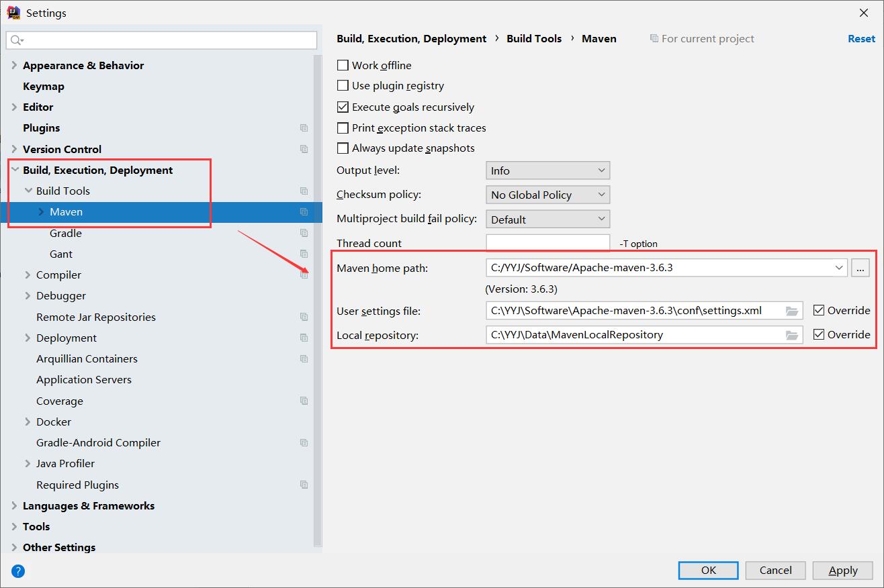The image size is (884, 588).
Task: Select Gant under Build Tools
Action: point(61,254)
